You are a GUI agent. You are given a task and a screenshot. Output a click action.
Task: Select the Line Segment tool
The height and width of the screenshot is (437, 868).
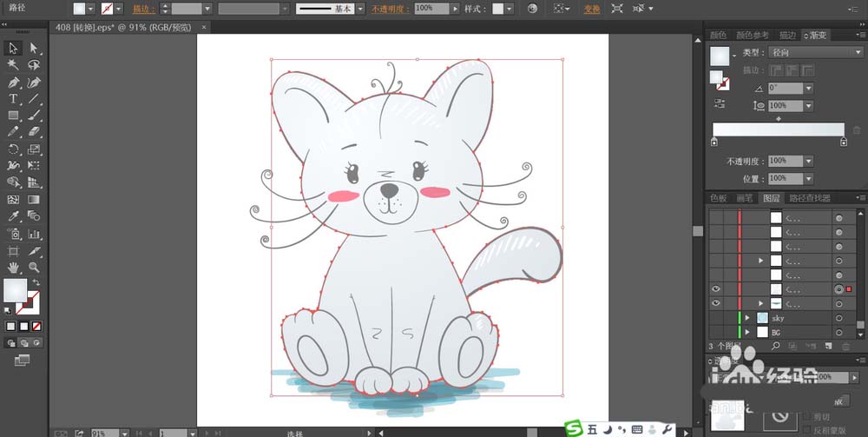coord(35,98)
